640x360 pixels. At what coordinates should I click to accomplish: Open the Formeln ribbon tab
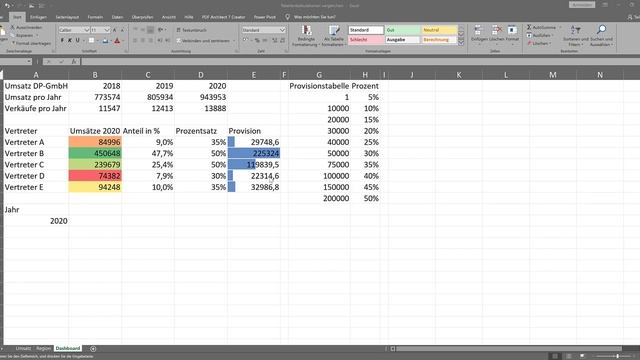click(95, 17)
